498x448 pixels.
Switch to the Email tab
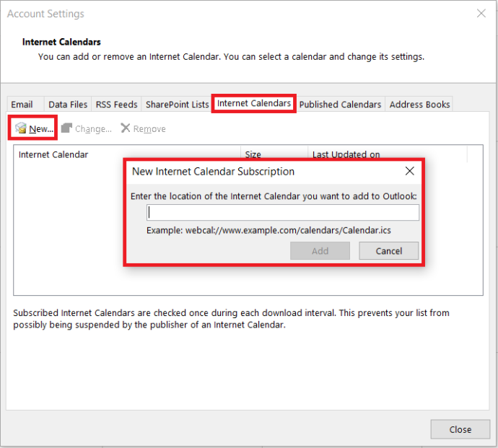click(22, 105)
